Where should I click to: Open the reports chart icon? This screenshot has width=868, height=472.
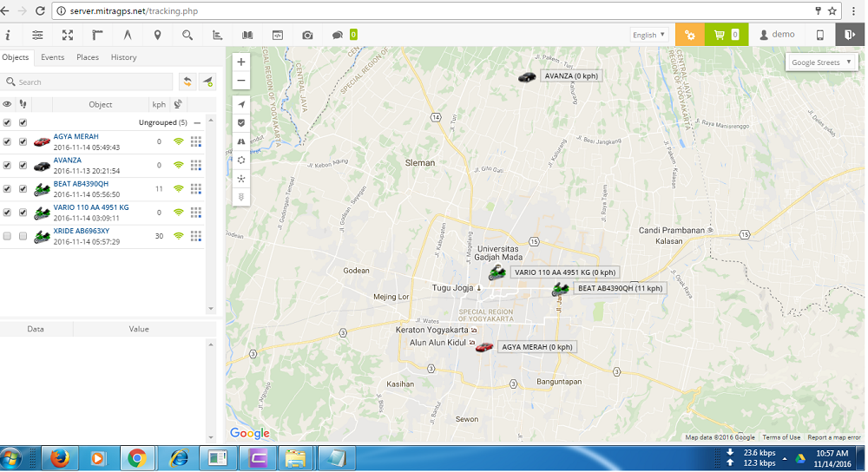pos(218,35)
